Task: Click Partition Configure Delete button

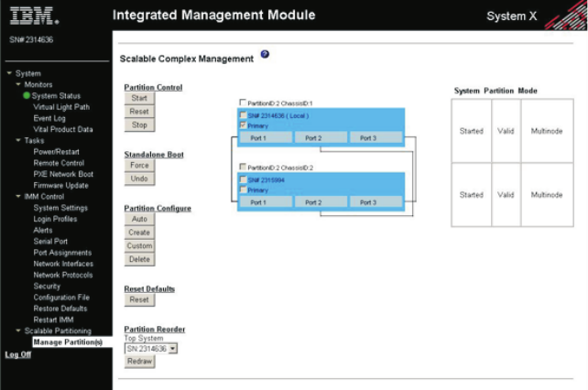Action: click(139, 259)
